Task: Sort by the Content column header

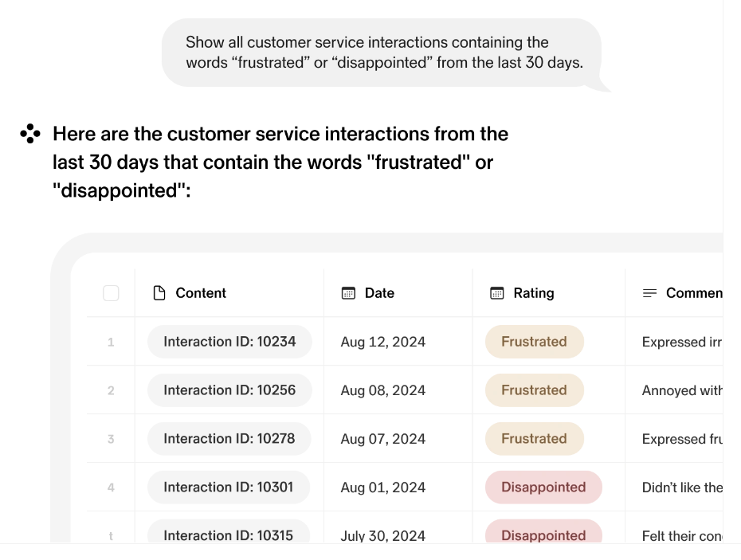Action: (201, 293)
